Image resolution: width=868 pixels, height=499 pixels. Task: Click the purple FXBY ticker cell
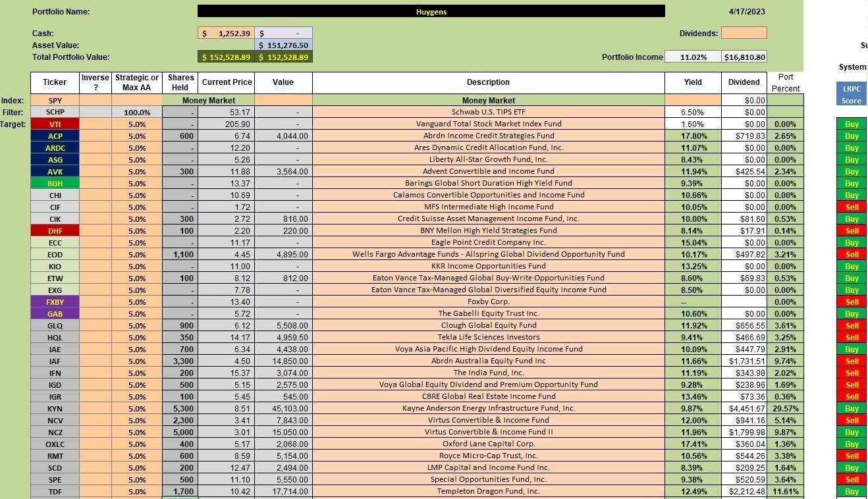(55, 302)
